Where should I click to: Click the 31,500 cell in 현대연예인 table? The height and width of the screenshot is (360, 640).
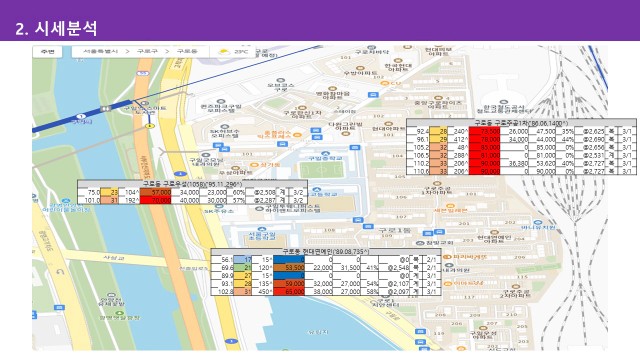[x=347, y=268]
